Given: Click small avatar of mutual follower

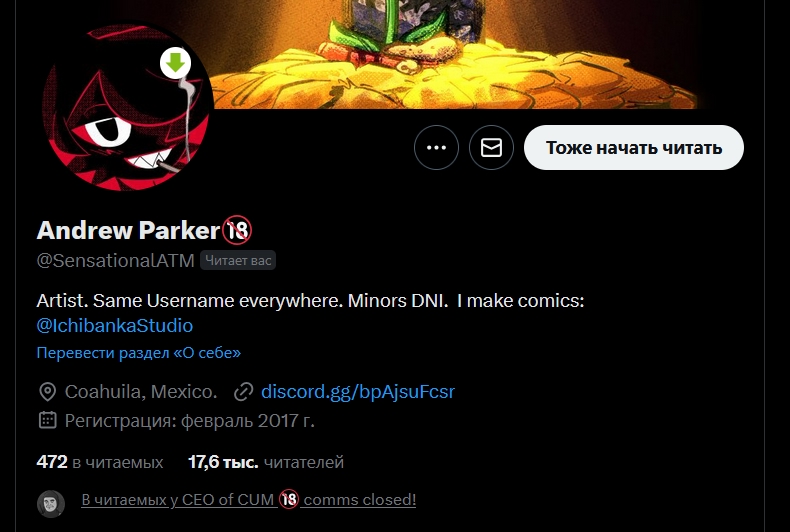Looking at the screenshot, I should click(51, 504).
